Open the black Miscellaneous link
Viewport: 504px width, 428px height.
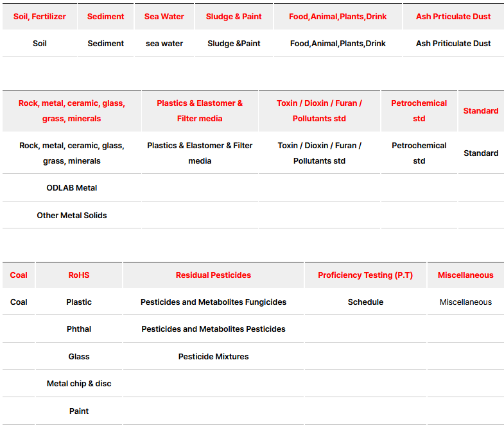(465, 302)
